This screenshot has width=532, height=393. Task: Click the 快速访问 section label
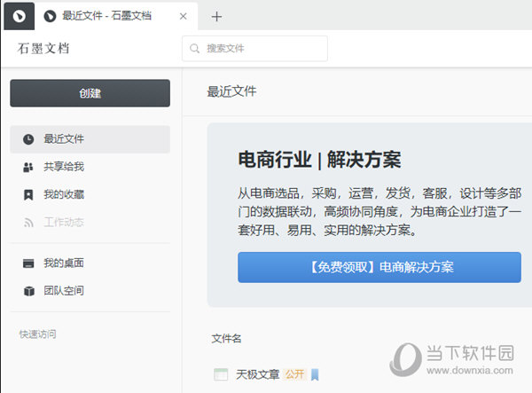(x=37, y=334)
